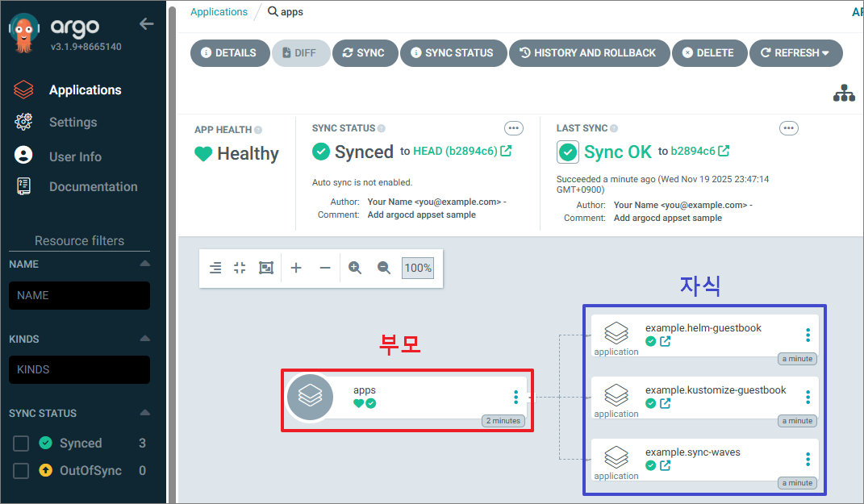Collapse the NAME filter section
864x504 pixels.
pos(145,264)
